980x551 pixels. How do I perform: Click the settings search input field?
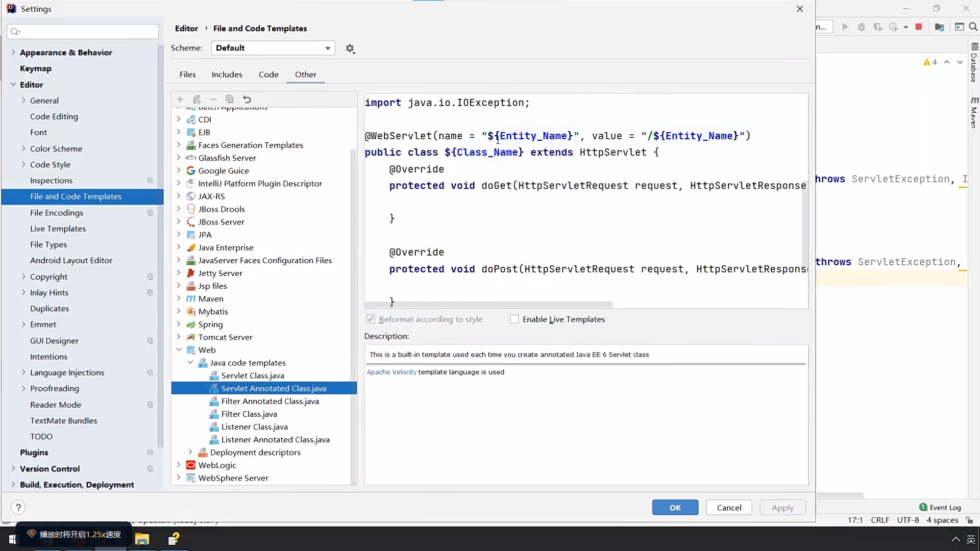coord(83,32)
